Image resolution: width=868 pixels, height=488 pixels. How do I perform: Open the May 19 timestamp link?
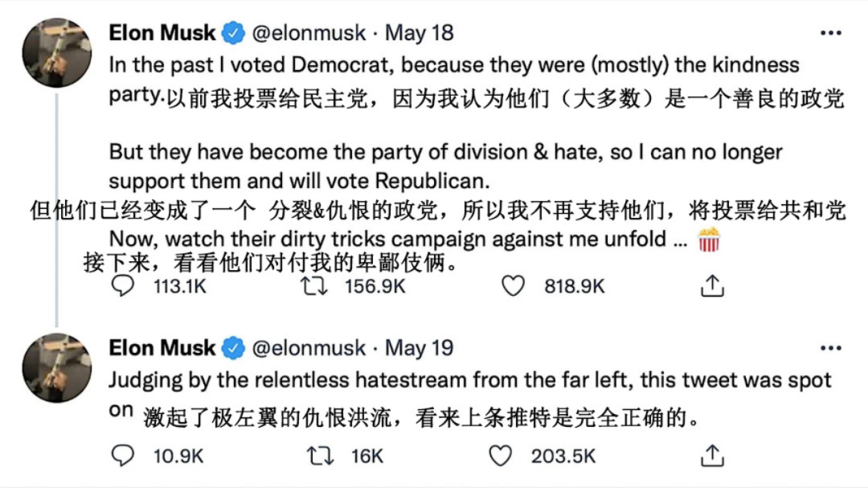420,348
